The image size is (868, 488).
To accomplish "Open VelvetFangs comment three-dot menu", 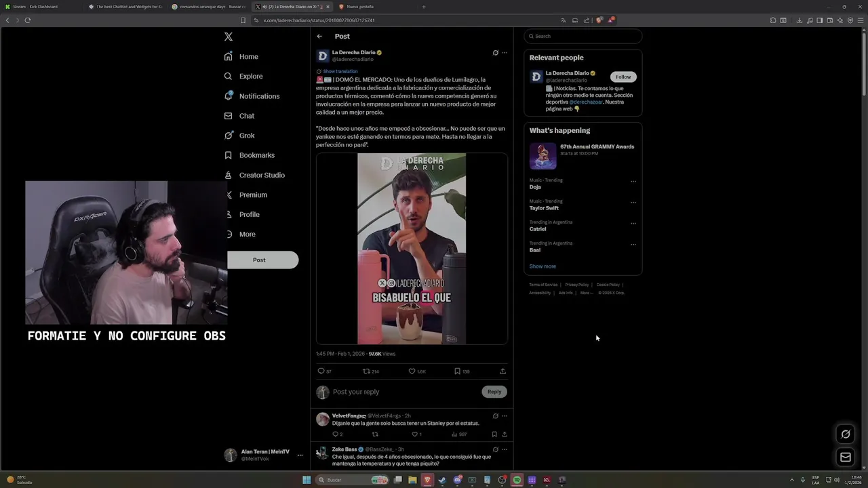I will (x=504, y=416).
